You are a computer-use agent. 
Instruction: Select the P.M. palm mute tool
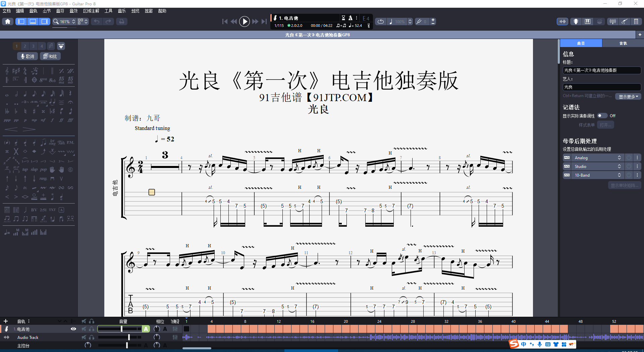[x=70, y=142]
